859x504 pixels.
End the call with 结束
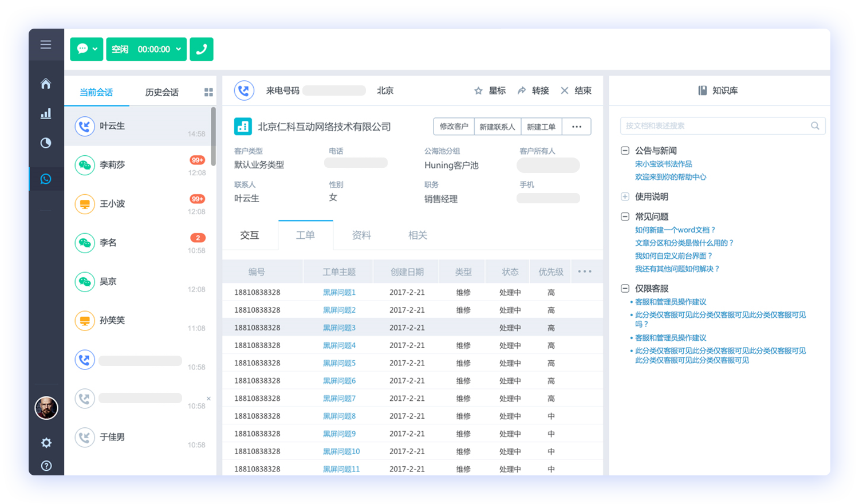pos(576,90)
